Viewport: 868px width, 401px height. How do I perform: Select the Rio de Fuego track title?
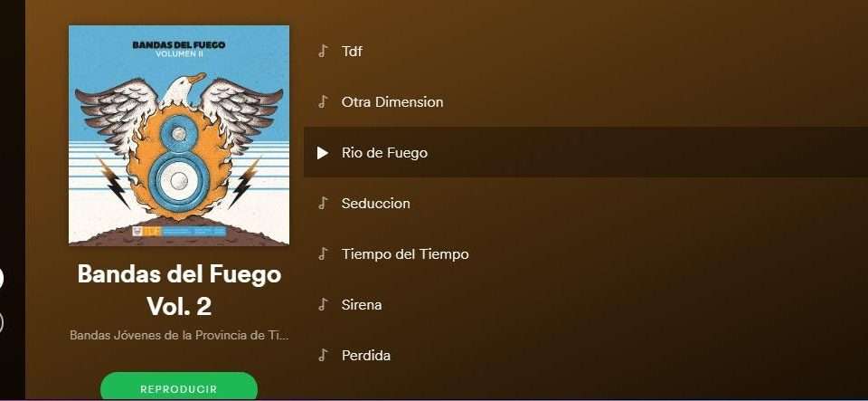coord(385,153)
